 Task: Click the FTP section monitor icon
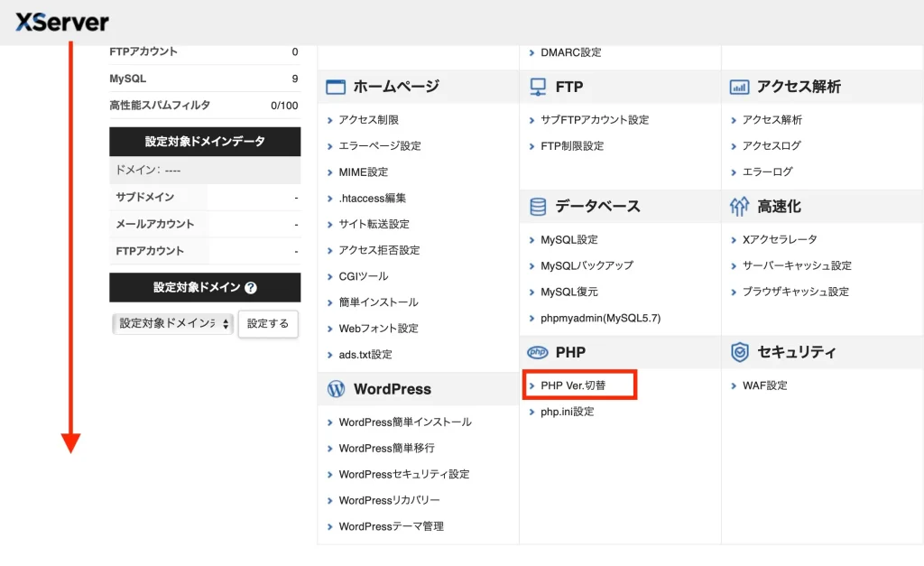click(x=538, y=88)
